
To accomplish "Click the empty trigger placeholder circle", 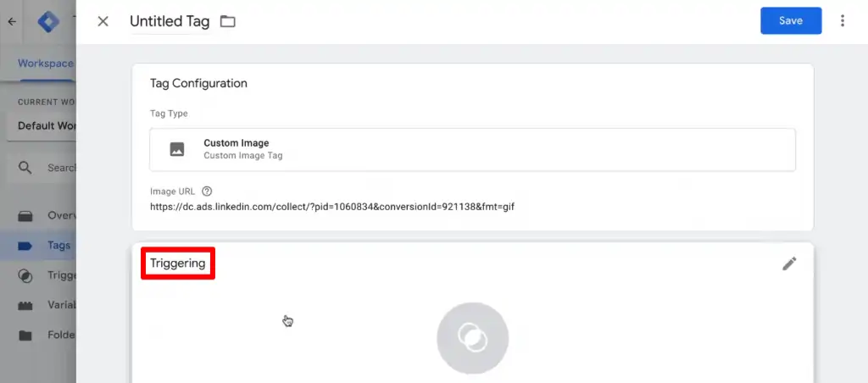I will (x=472, y=338).
